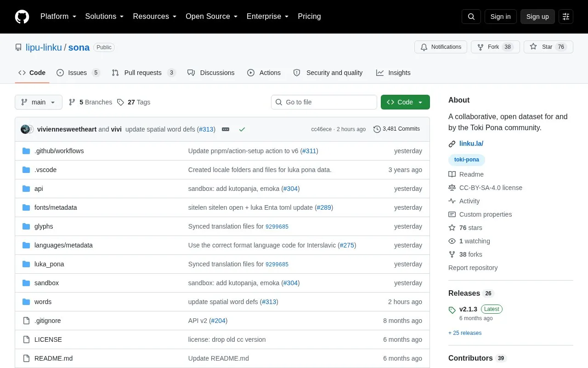
Task: Open the glyphs folder
Action: (44, 226)
